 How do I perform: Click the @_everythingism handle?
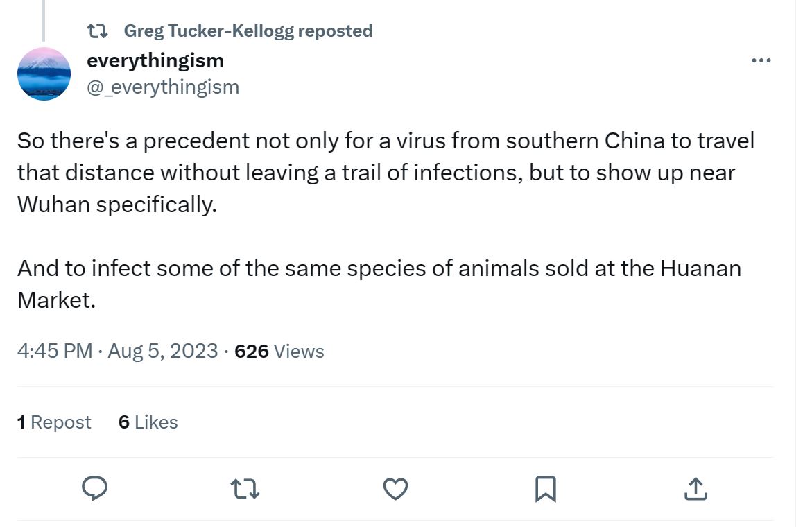click(x=162, y=87)
